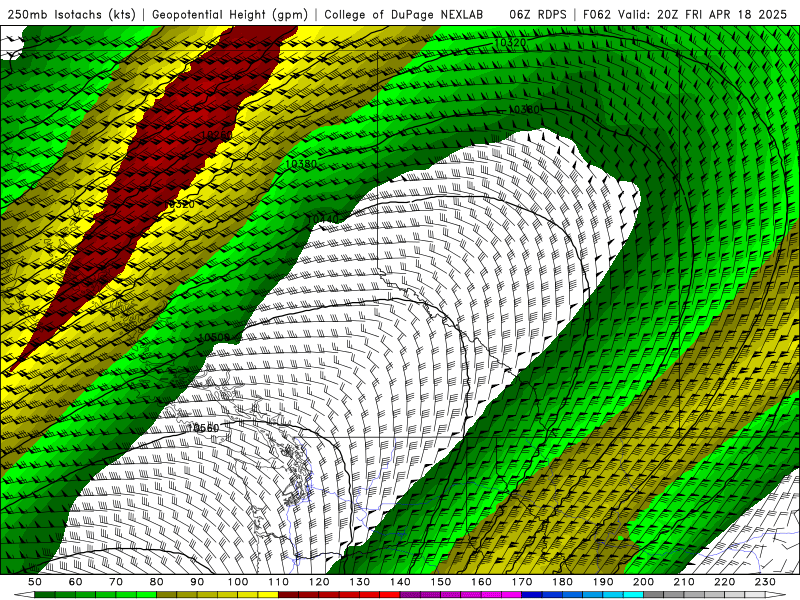Pick the bright red swatch just before 140

pos(390,595)
